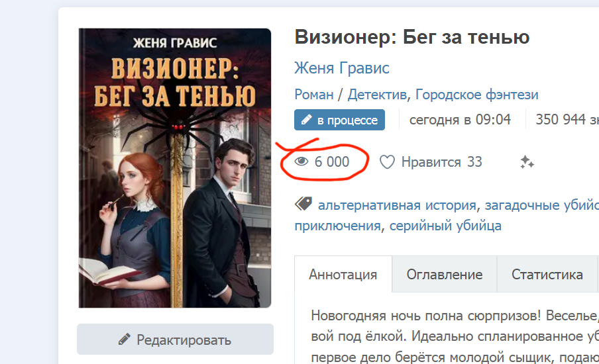Open Городское фэнтези genre link

click(x=477, y=94)
